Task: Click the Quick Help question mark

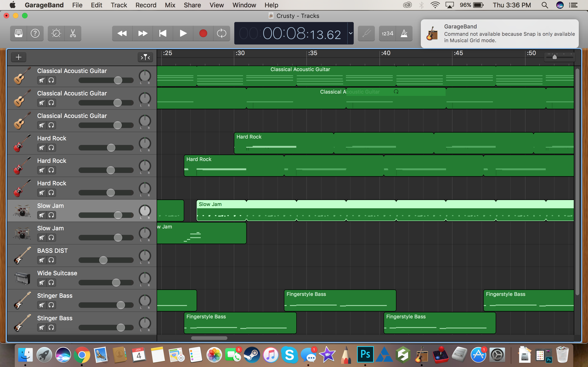Action: [x=35, y=33]
